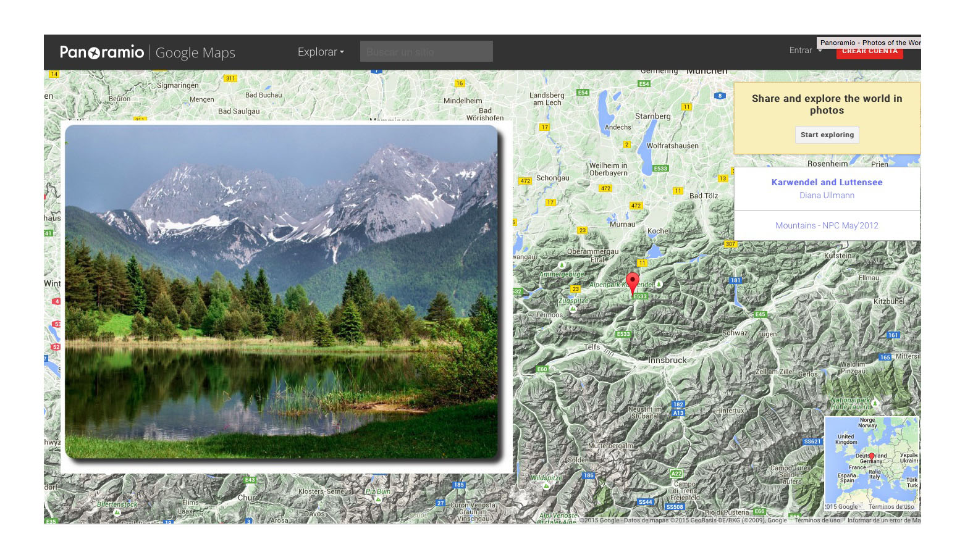Click the 13 road shield near Bad Tölz
Screen dimensions: 965x560
(x=723, y=178)
